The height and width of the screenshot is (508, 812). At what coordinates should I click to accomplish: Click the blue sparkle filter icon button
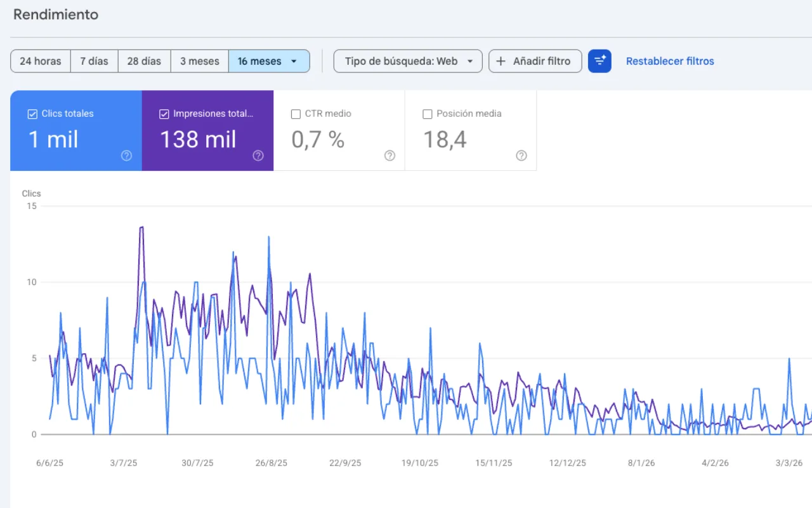(599, 61)
